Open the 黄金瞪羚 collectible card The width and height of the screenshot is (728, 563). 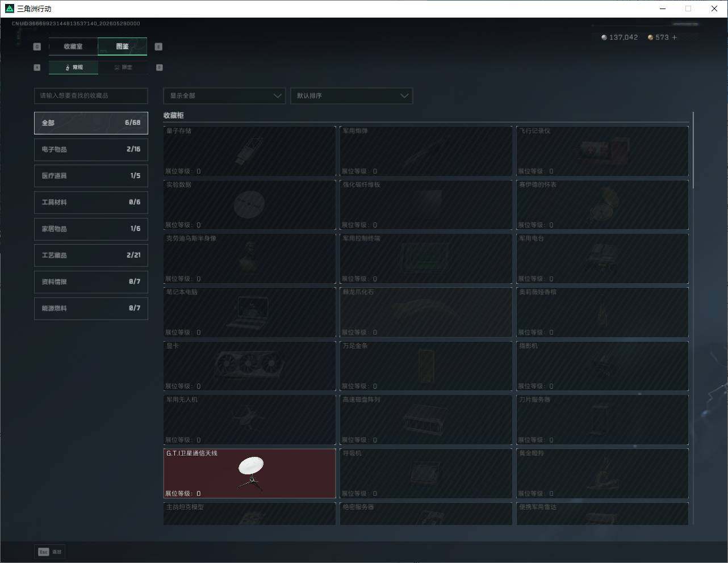(603, 473)
